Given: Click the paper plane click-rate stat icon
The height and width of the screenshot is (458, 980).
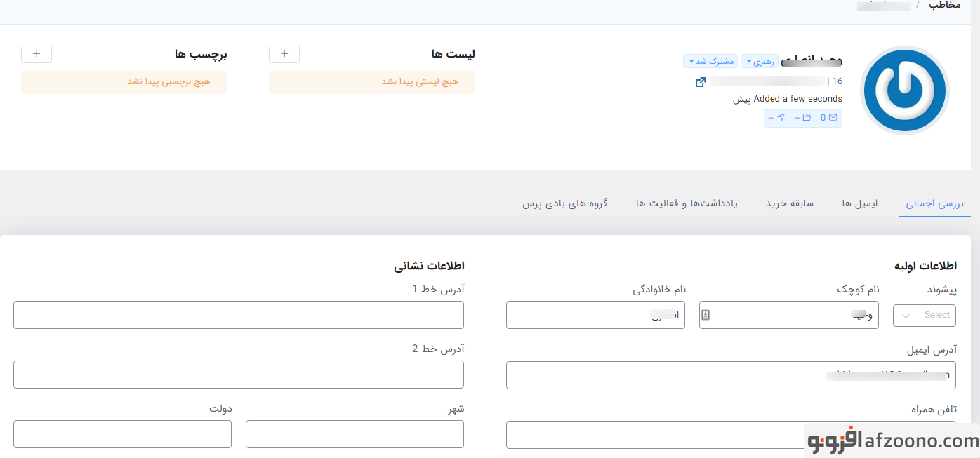Looking at the screenshot, I should click(x=781, y=118).
